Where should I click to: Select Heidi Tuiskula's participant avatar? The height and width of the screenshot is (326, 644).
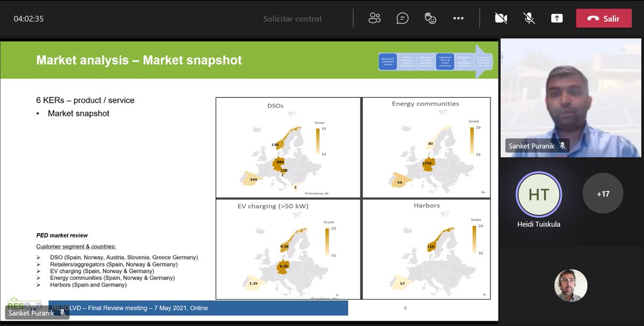tap(538, 195)
